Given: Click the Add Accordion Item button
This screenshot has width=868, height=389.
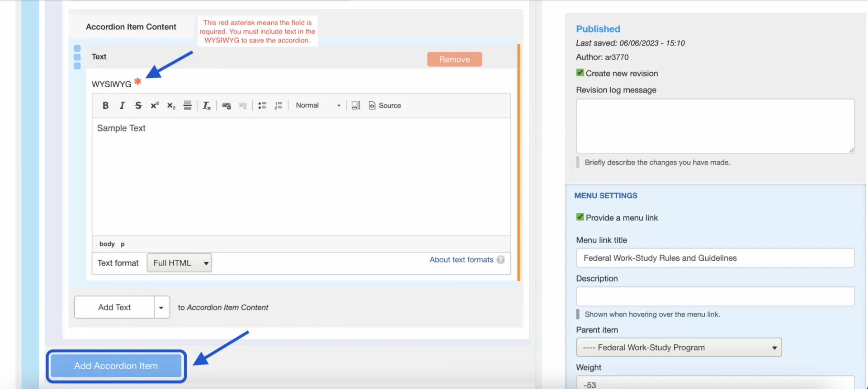Looking at the screenshot, I should coord(116,366).
